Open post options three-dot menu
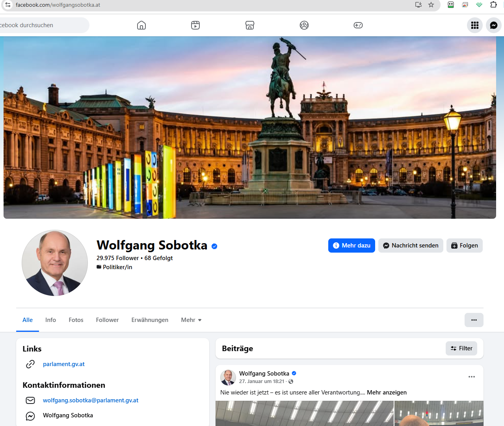This screenshot has width=504, height=426. click(x=471, y=377)
